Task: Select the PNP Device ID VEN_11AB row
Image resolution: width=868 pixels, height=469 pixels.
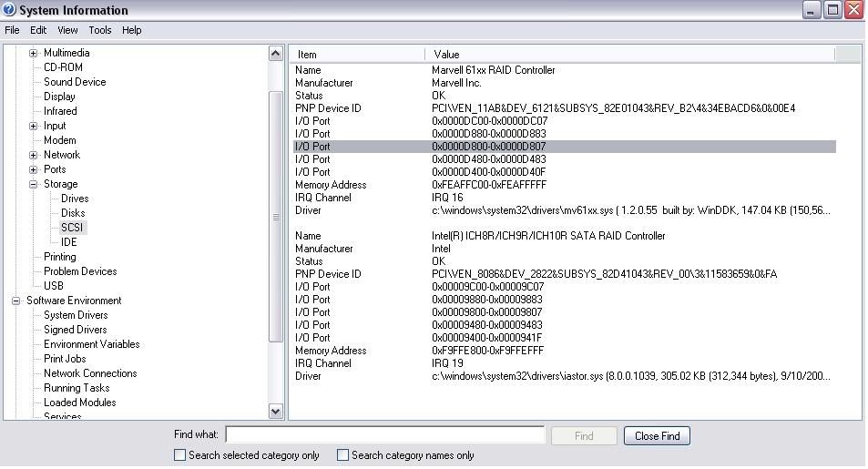Action: (x=564, y=108)
